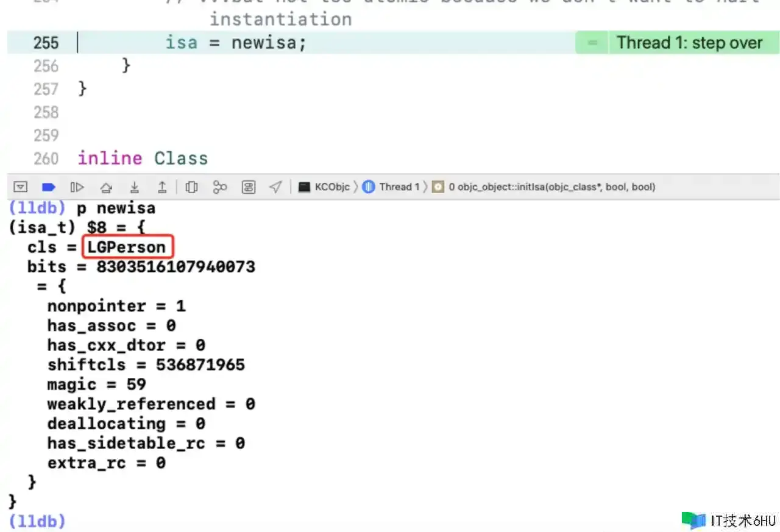Click the last lldb prompt for input

(37, 521)
